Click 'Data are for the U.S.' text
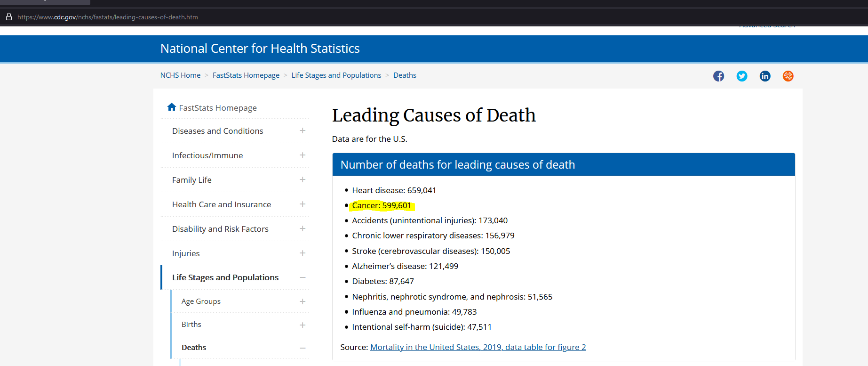 click(370, 139)
